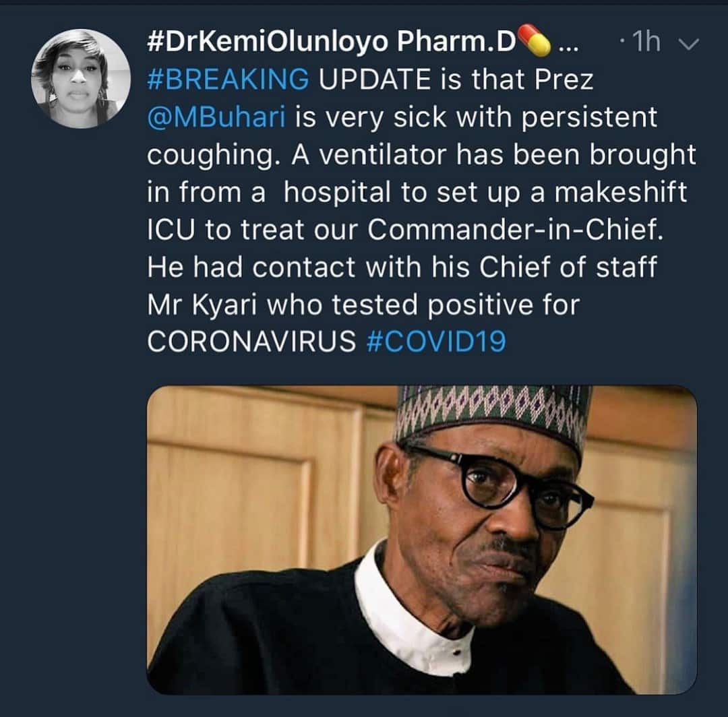Expand the tweet options chevron arrow
Viewport: 728px width, 717px height.
690,44
